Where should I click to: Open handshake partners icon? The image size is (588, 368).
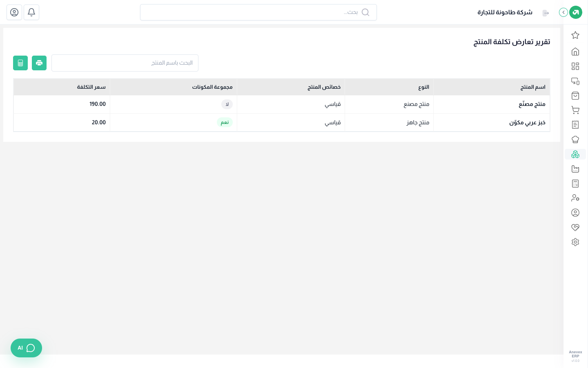(575, 227)
